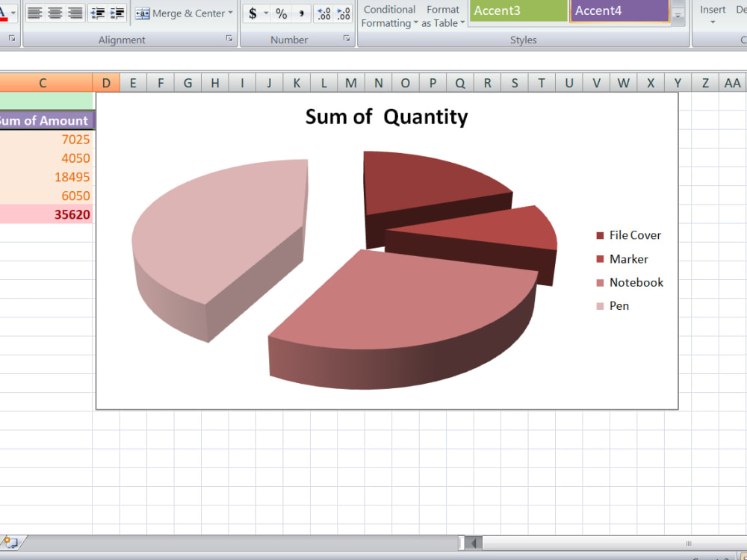Click horizontal scrollbar left arrow
The width and height of the screenshot is (747, 560).
[x=474, y=543]
